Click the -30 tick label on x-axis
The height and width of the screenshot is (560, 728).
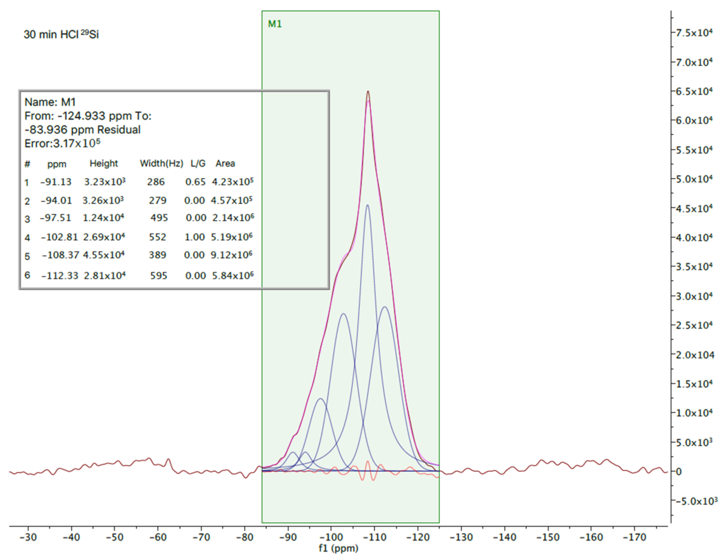[x=28, y=537]
